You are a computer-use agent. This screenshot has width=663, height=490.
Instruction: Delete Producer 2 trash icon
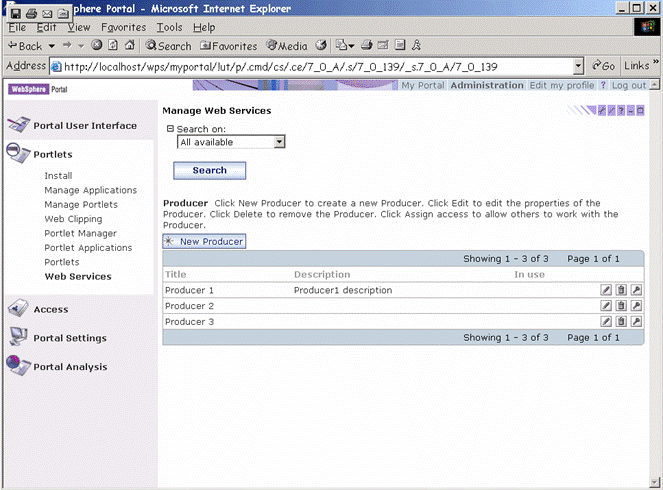point(621,306)
